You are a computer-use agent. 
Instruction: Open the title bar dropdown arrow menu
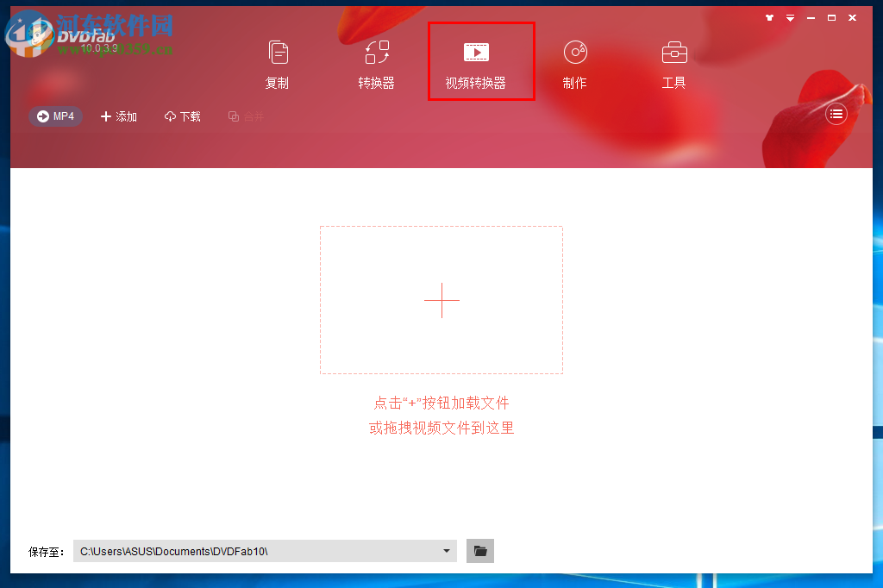pyautogui.click(x=790, y=17)
